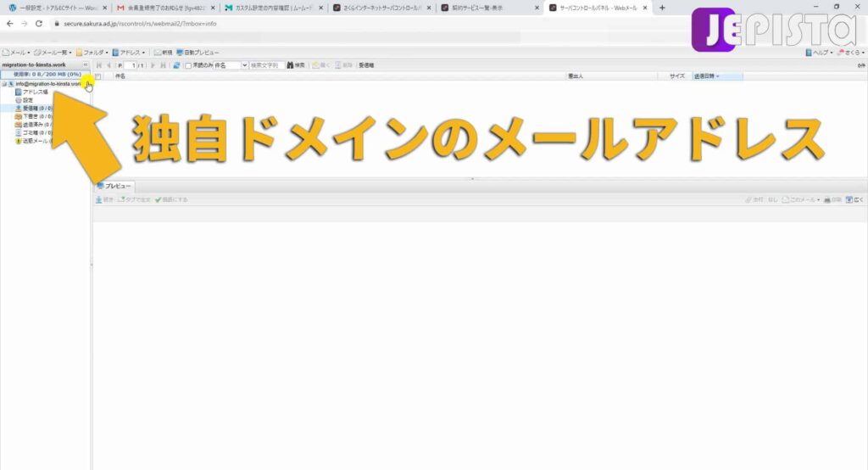This screenshot has width=868, height=470.
Task: Click the 広く expand preview button
Action: pos(854,200)
